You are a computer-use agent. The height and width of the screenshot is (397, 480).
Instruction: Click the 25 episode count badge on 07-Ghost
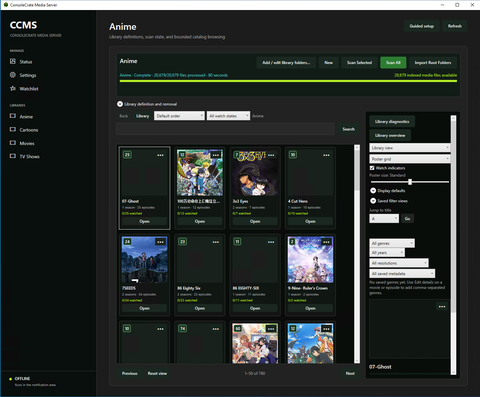coord(127,155)
